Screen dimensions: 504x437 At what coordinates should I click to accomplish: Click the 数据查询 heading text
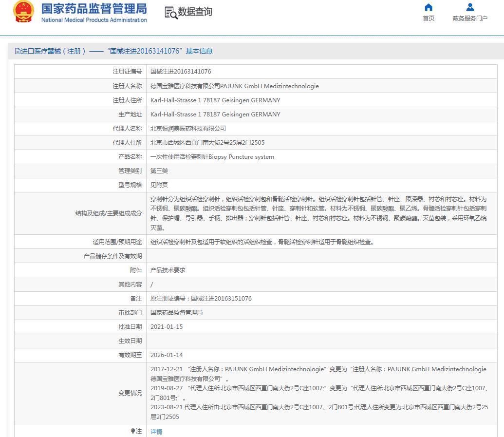195,12
